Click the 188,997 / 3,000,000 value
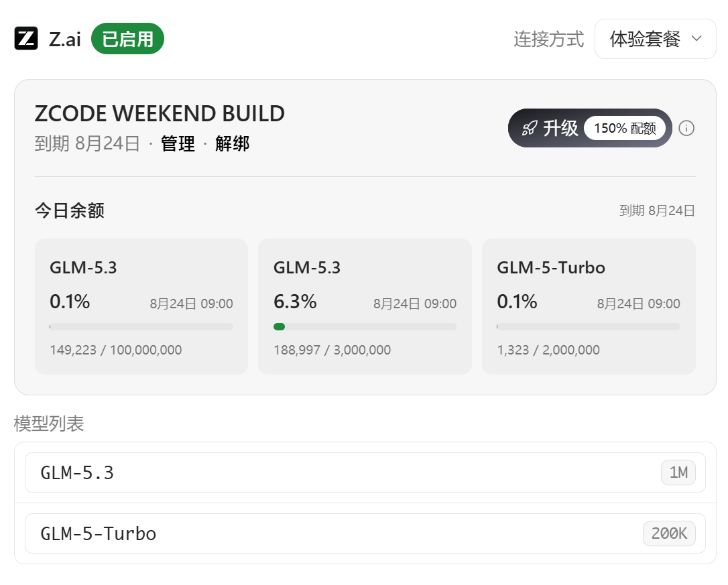Viewport: 728px width, 585px height. click(332, 350)
